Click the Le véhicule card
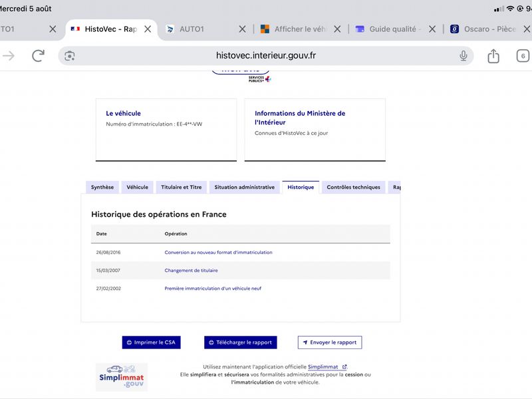The image size is (532, 399). [166, 130]
